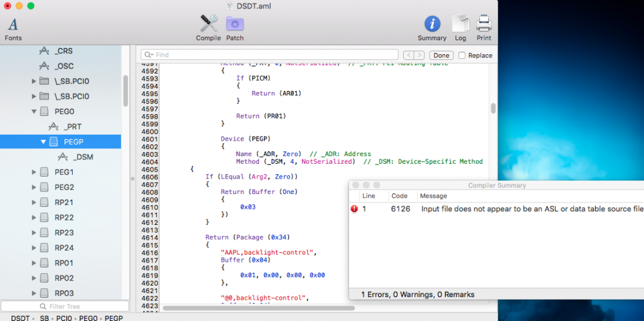Image resolution: width=644 pixels, height=321 pixels.
Task: Go to previous find match arrow
Action: tap(409, 55)
